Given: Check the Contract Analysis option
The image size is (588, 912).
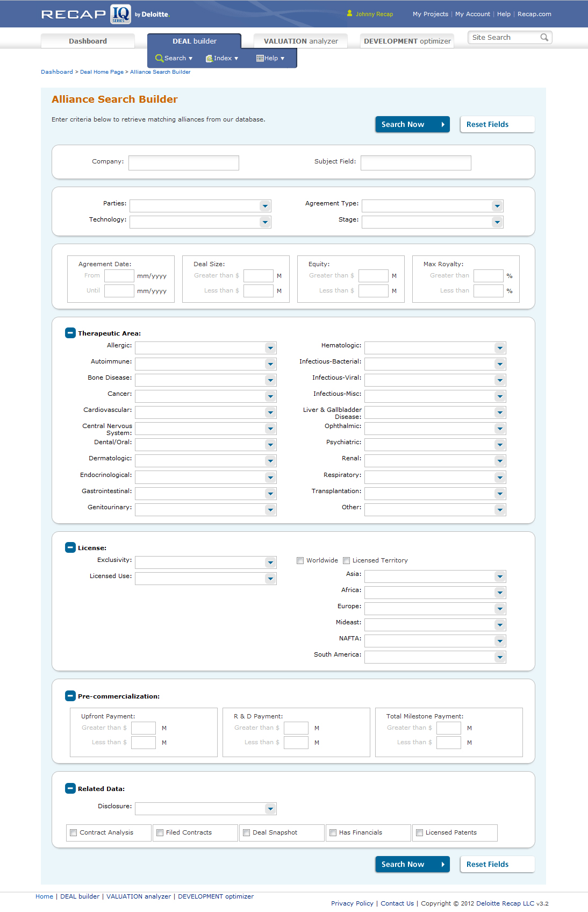Looking at the screenshot, I should pyautogui.click(x=74, y=832).
